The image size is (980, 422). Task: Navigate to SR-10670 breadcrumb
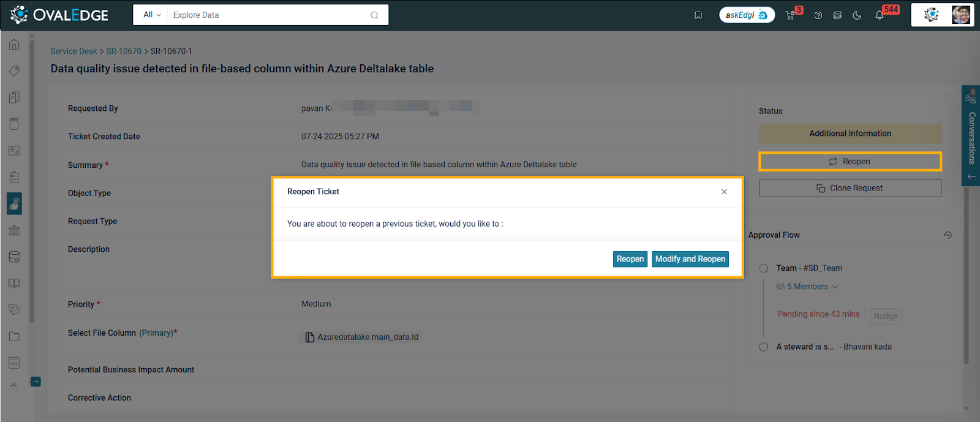[x=124, y=51]
